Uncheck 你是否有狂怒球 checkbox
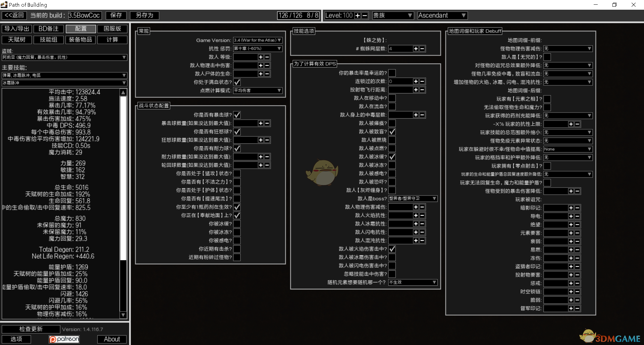This screenshot has height=345, width=644. [x=237, y=132]
